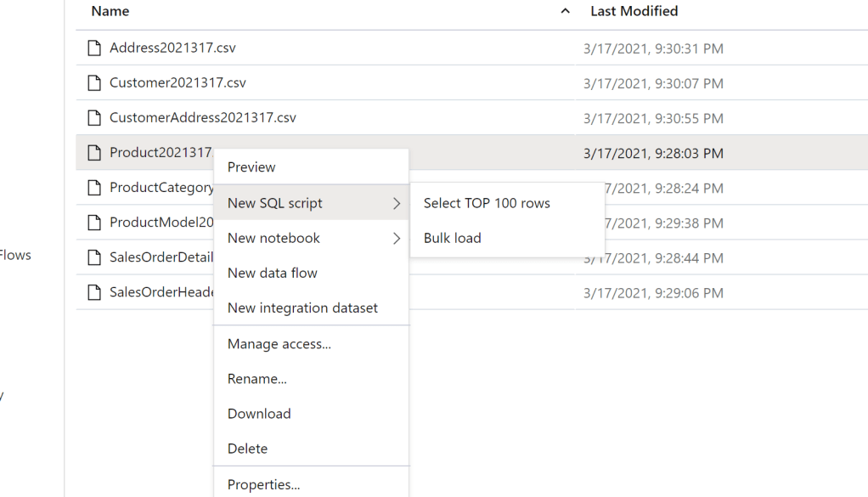This screenshot has width=868, height=497.
Task: Choose Select TOP 100 rows
Action: 487,204
